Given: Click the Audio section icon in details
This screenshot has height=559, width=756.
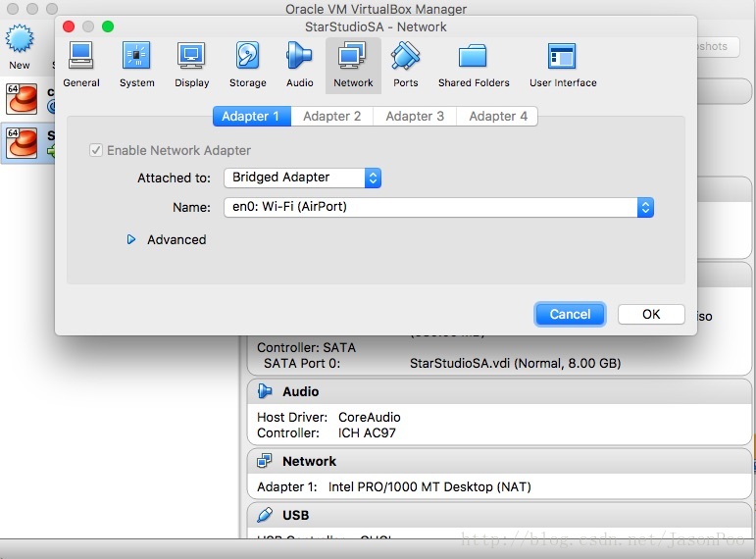Looking at the screenshot, I should point(265,391).
